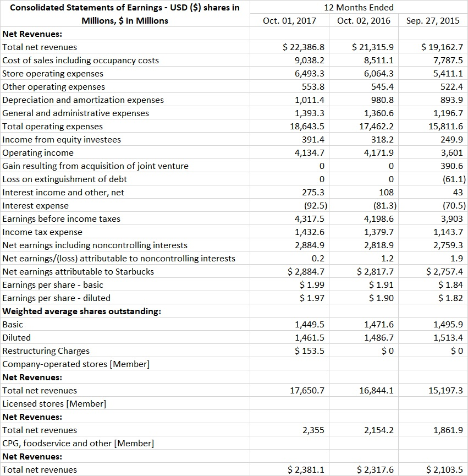Select the "Sep. 27, 2015" column header
This screenshot has width=468, height=476.
(x=433, y=20)
